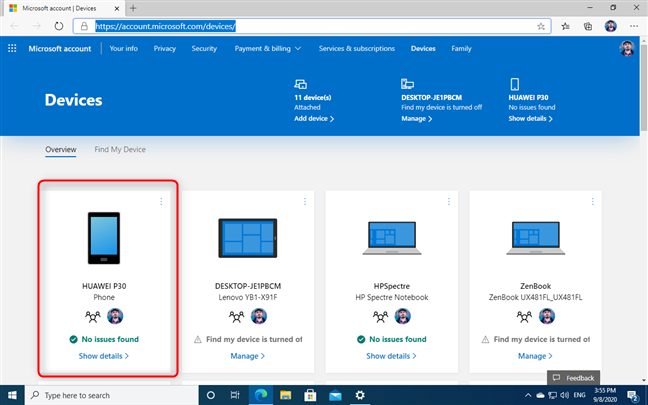Open the Security menu item
648x405 pixels.
pos(204,48)
